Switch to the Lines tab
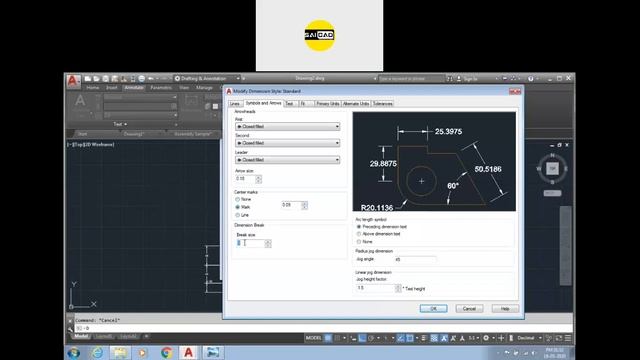 (x=235, y=104)
